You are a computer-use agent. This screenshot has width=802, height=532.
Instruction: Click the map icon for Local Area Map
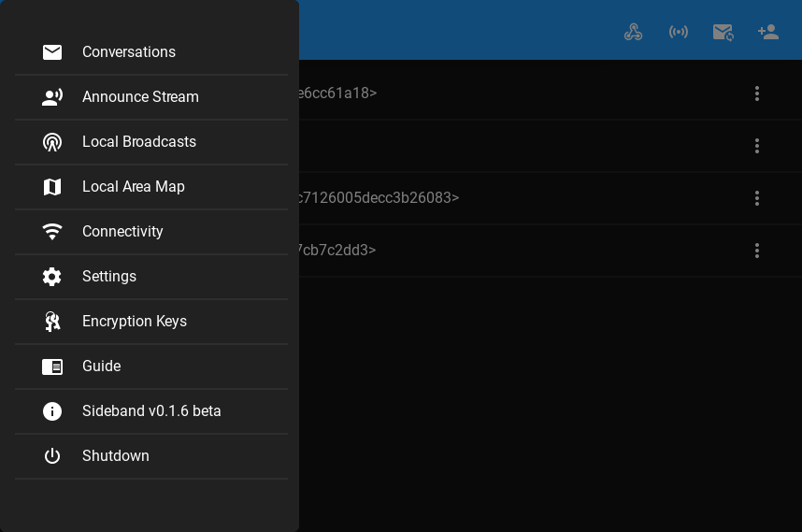[52, 187]
